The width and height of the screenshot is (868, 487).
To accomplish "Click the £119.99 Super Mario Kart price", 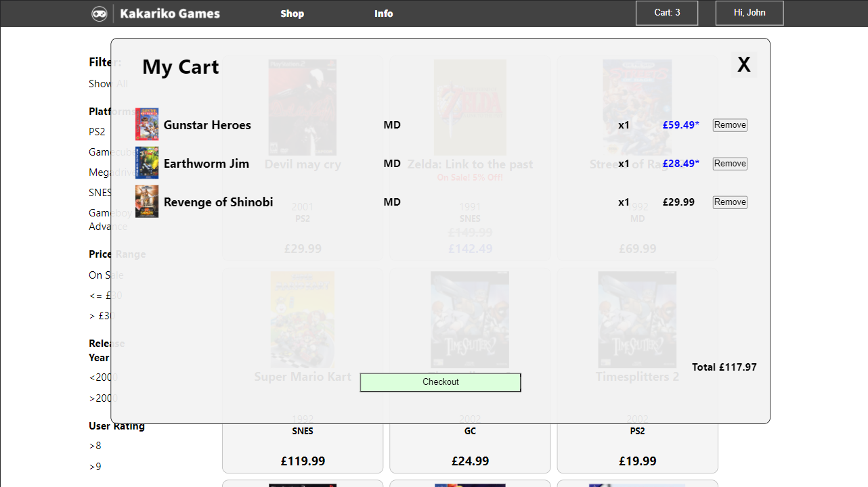I will click(x=303, y=461).
